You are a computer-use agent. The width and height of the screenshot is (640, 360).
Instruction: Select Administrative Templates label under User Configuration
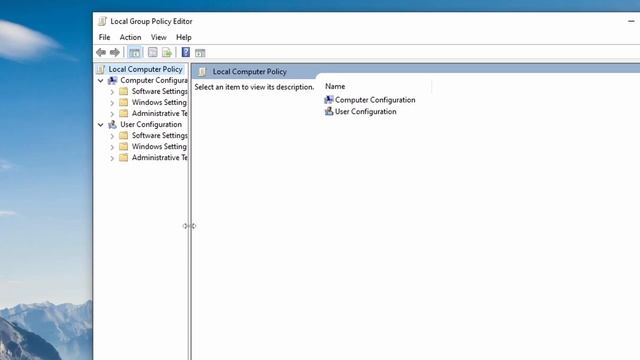(160, 158)
